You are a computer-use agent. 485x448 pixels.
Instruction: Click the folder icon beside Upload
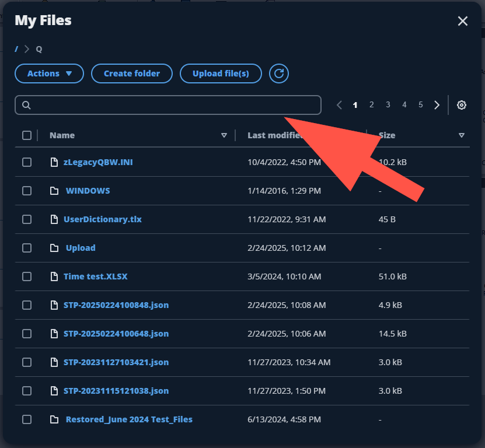(54, 248)
